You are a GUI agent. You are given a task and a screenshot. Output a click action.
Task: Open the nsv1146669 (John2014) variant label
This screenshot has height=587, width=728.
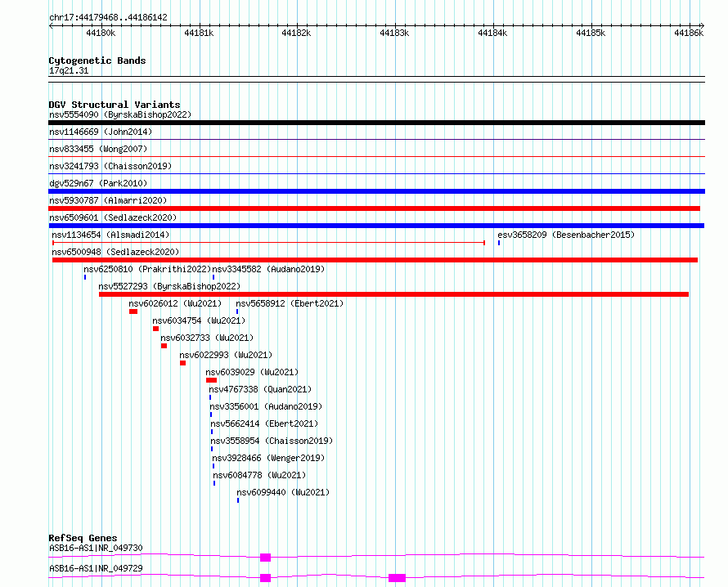101,132
